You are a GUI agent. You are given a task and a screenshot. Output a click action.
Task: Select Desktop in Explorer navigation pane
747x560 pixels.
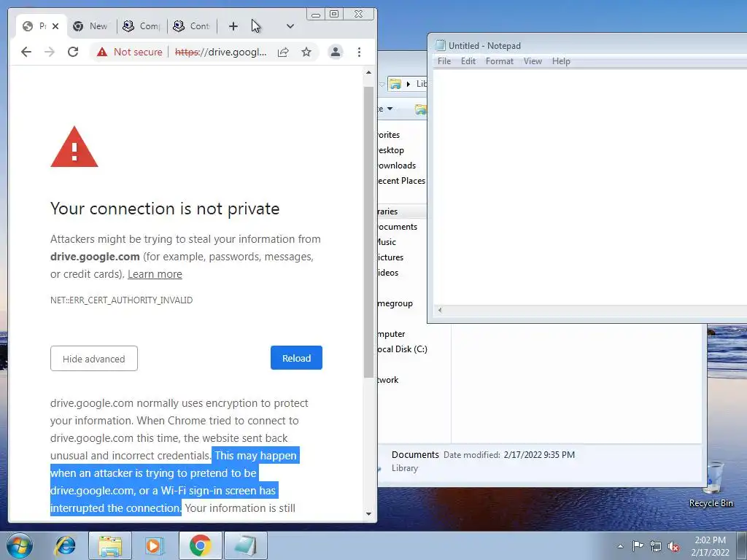[391, 150]
